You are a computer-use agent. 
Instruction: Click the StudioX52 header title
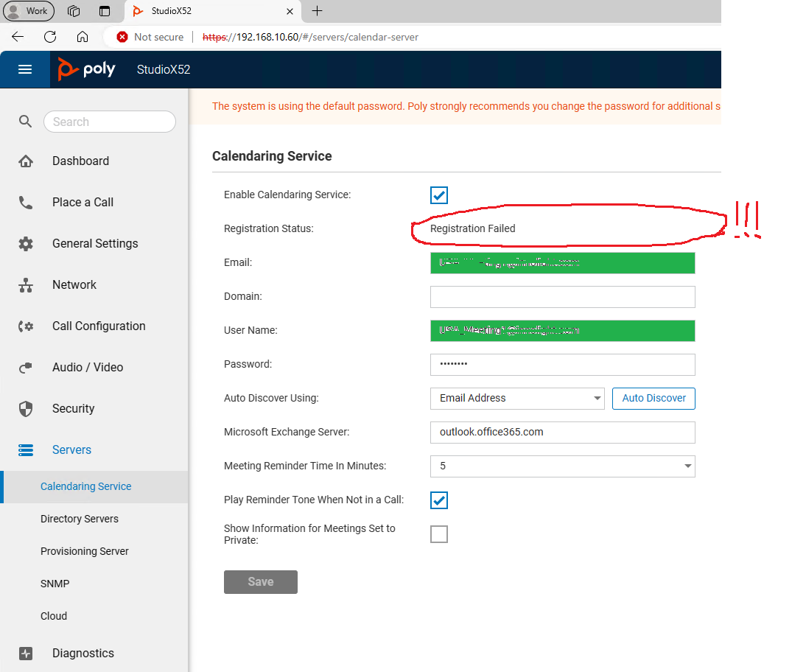[164, 69]
